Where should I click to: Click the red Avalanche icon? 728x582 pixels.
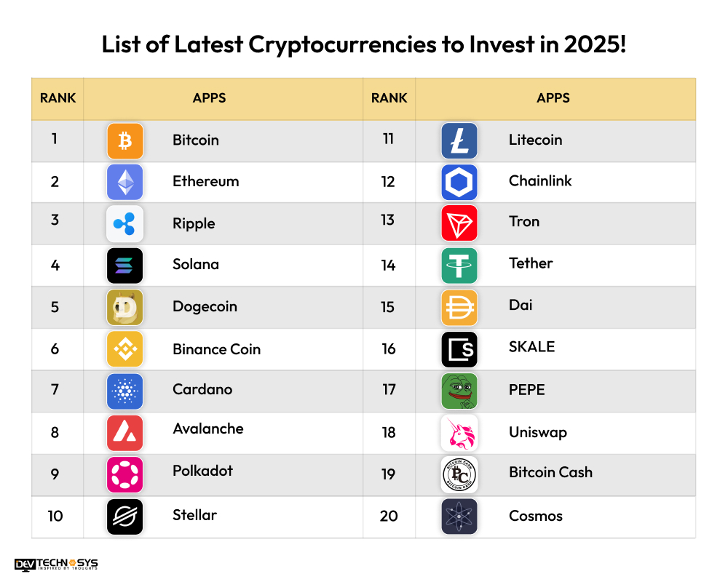coord(125,433)
